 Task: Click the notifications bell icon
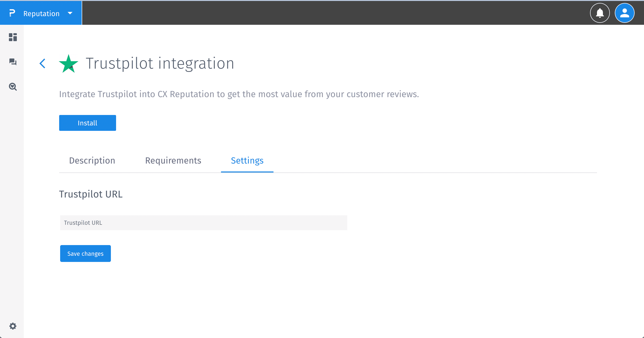click(599, 13)
